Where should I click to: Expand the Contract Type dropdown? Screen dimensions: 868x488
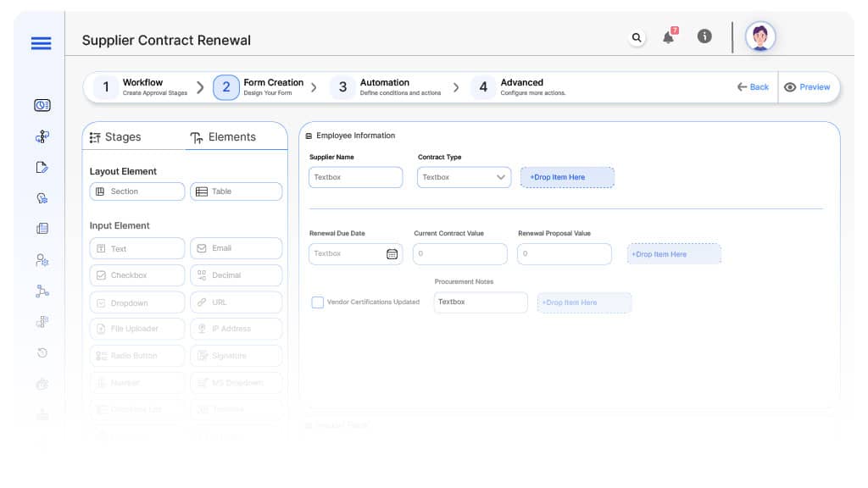pos(464,177)
